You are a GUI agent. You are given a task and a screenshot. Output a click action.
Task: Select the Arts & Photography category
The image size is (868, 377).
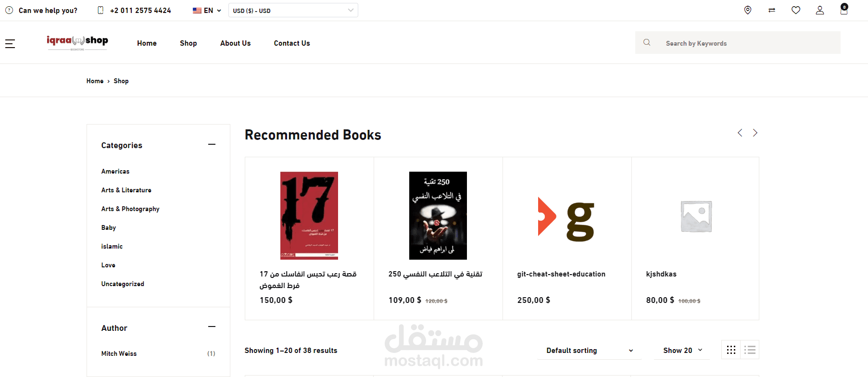(130, 209)
